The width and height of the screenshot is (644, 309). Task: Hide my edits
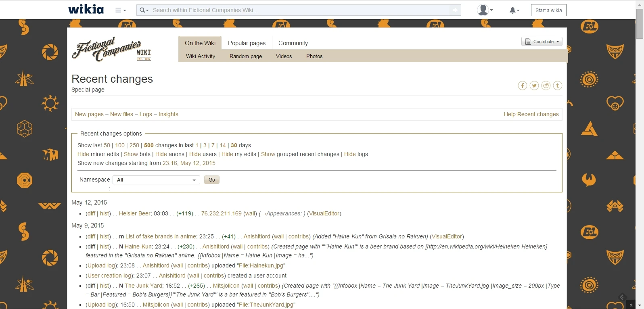(227, 154)
